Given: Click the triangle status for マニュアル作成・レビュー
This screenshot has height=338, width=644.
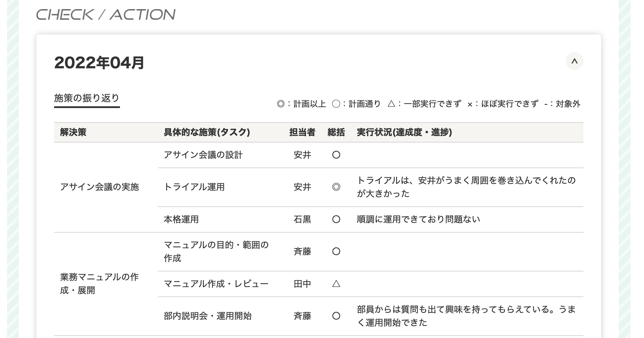Looking at the screenshot, I should point(336,284).
